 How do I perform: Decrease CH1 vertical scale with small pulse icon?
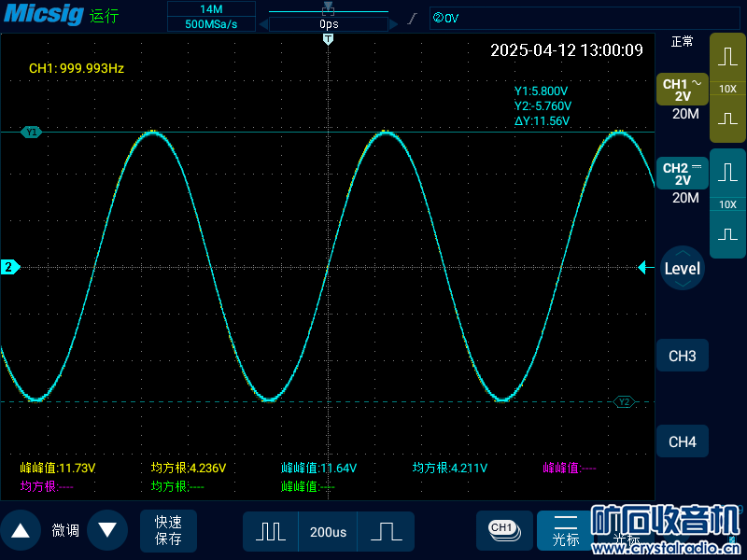(727, 118)
